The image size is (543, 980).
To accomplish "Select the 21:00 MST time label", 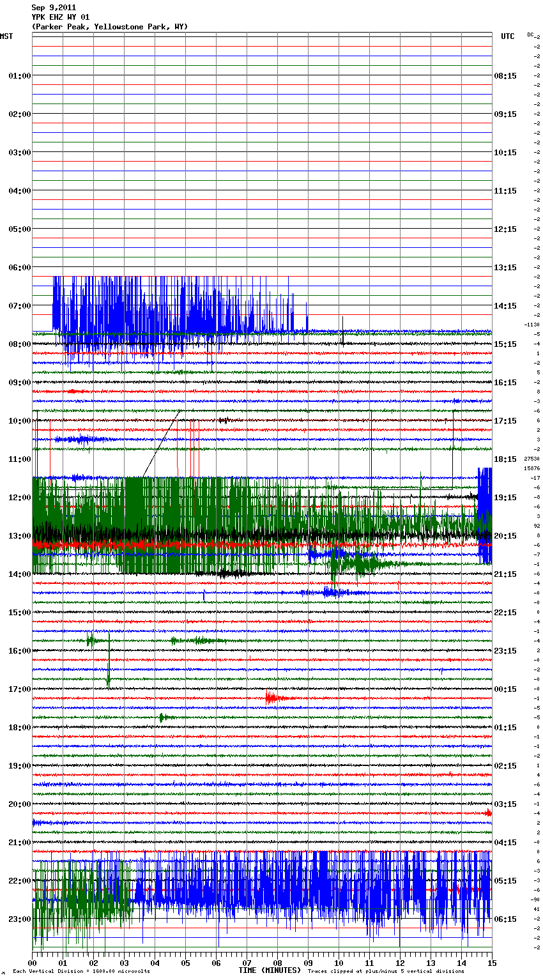I will coord(20,843).
